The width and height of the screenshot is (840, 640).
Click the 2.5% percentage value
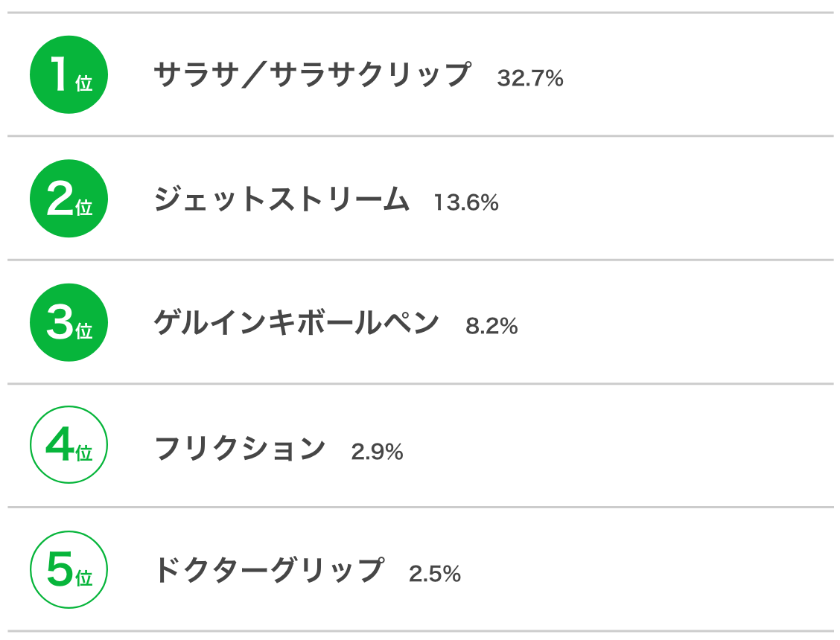pyautogui.click(x=435, y=574)
